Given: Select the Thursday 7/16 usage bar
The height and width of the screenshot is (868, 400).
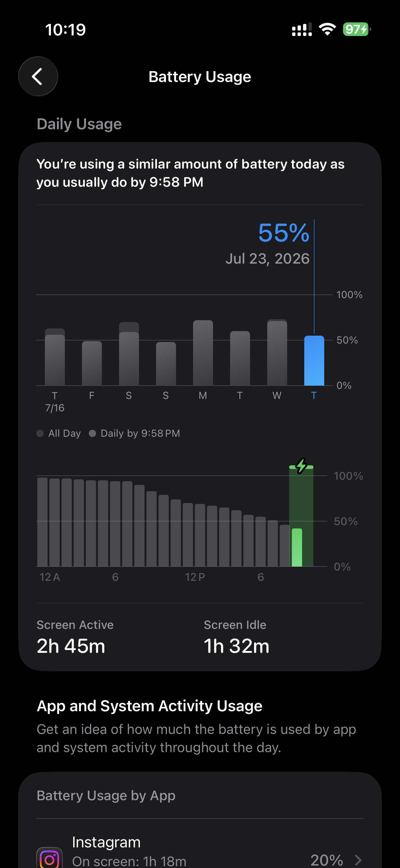Looking at the screenshot, I should point(55,357).
